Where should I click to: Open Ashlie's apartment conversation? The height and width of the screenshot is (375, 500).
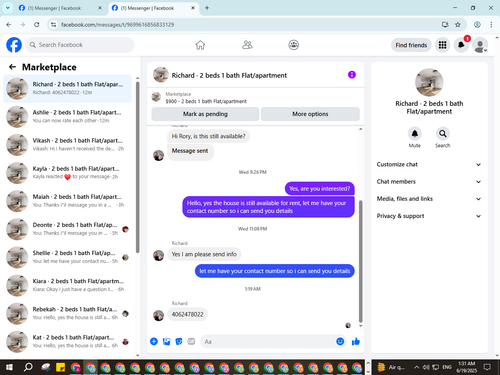pos(67,116)
